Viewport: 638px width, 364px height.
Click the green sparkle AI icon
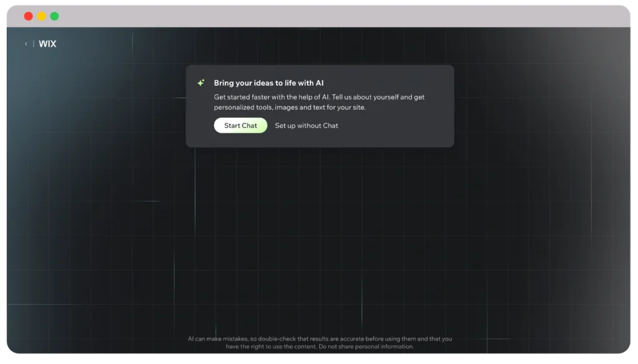click(x=201, y=83)
